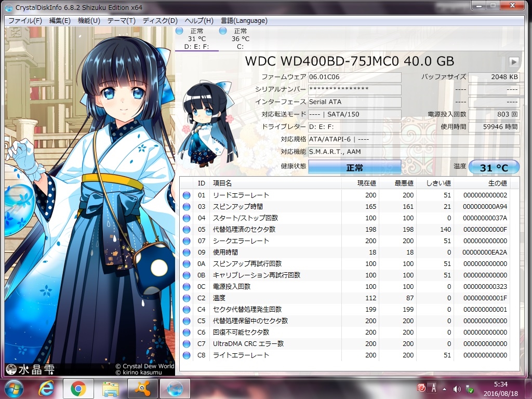This screenshot has width=532, height=399.
Task: Click the status orb for UltraDMA CRC エラー数
Action: (187, 344)
